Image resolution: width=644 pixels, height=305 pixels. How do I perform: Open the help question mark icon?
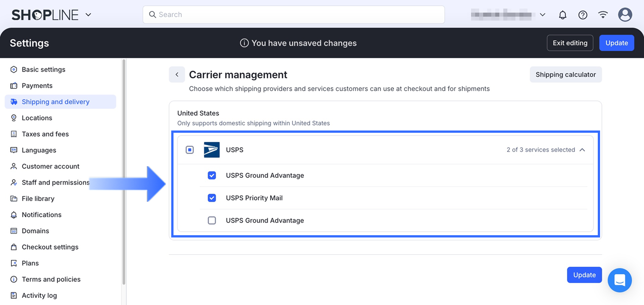pyautogui.click(x=583, y=15)
